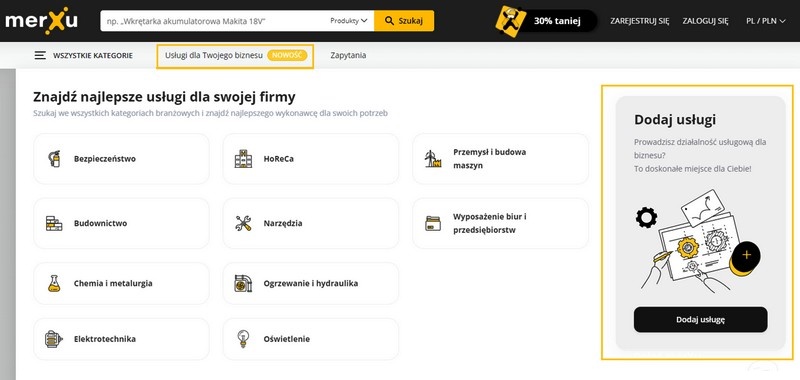Viewport: 800px width, 380px height.
Task: Click the Bezpieczeństwo fire extinguisher icon
Action: (x=54, y=159)
